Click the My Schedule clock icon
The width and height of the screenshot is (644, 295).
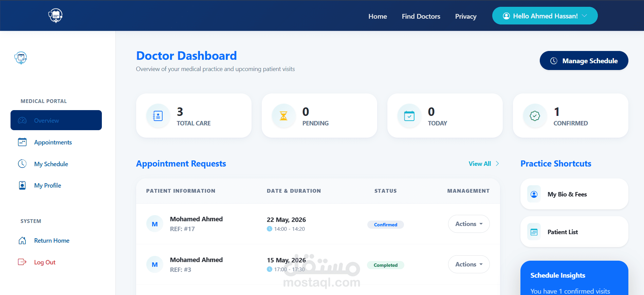pos(22,164)
